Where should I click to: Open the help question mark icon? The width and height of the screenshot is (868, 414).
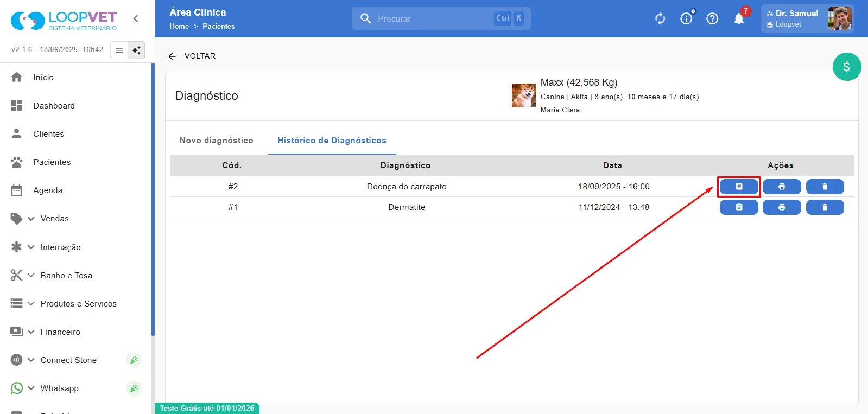point(712,19)
